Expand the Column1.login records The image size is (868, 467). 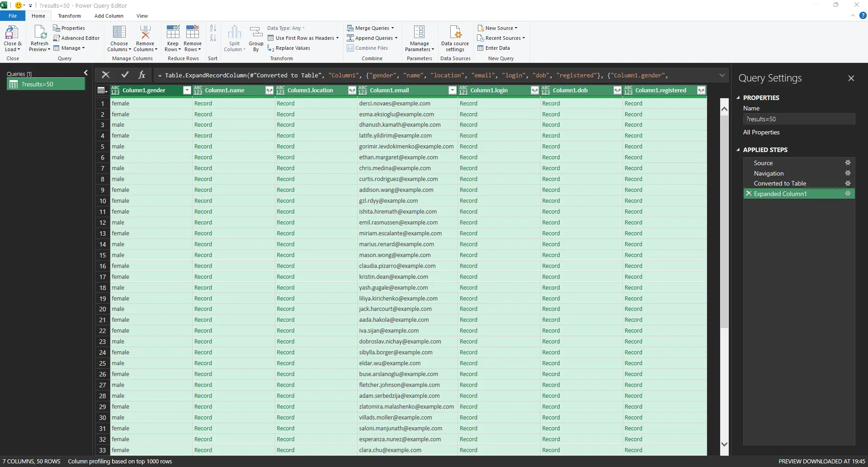[534, 91]
